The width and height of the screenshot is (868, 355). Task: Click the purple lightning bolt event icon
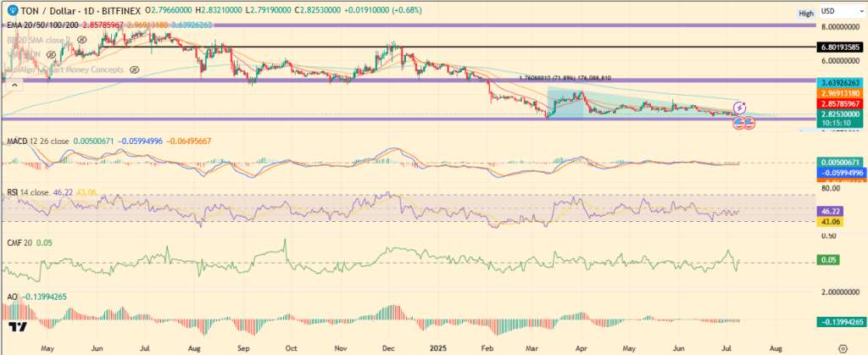[x=739, y=108]
